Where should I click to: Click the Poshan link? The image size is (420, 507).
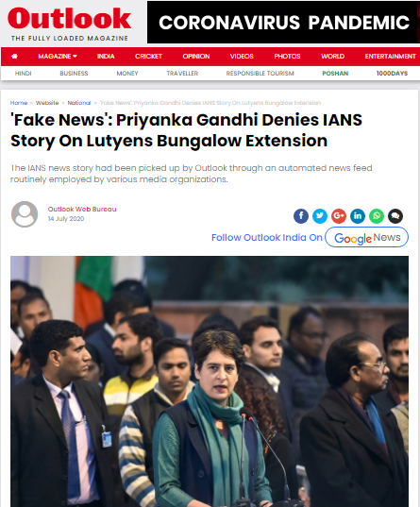335,74
